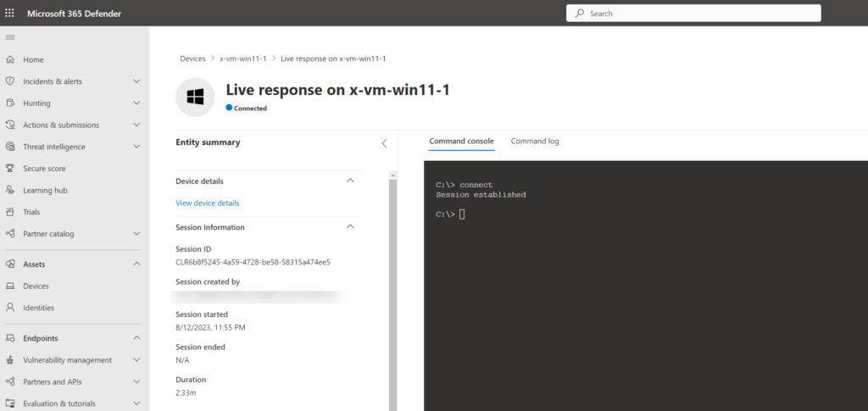Click Microsoft 365 Defender title
The width and height of the screenshot is (868, 411).
pos(75,14)
